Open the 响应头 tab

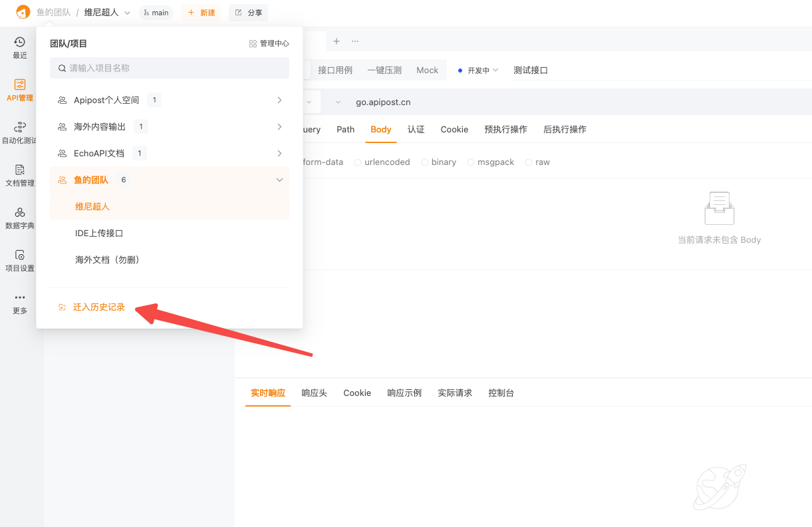pyautogui.click(x=314, y=393)
